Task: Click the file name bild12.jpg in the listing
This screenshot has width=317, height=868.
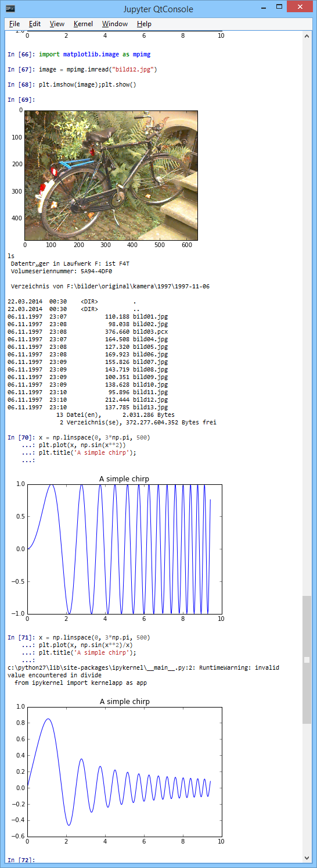Action: tap(150, 399)
